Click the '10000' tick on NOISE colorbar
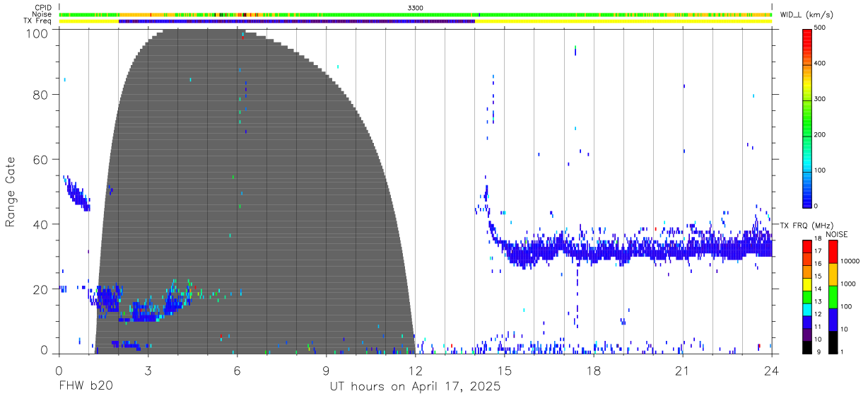Image resolution: width=868 pixels, height=401 pixels. click(850, 262)
